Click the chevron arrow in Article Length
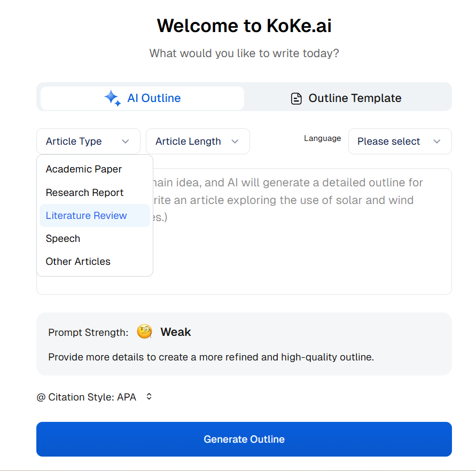The width and height of the screenshot is (476, 471). click(235, 142)
